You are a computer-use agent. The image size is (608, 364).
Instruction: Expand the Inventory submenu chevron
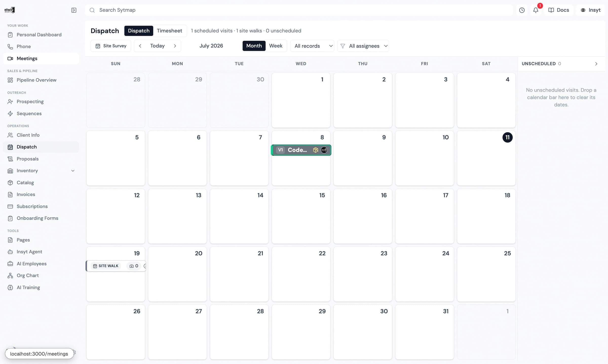tap(73, 171)
